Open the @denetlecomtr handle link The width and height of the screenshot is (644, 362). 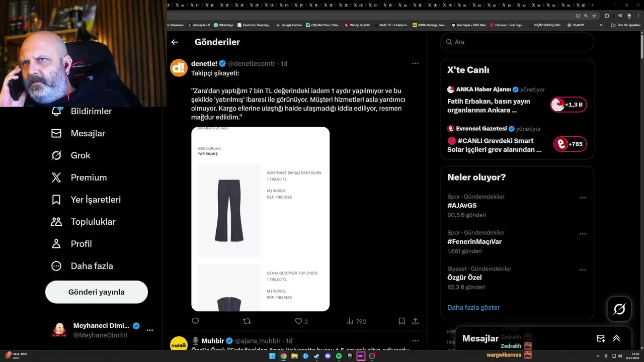tap(252, 64)
